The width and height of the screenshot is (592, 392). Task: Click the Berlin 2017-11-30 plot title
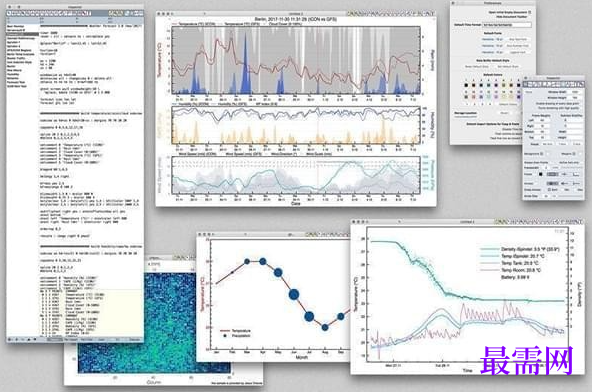[295, 19]
